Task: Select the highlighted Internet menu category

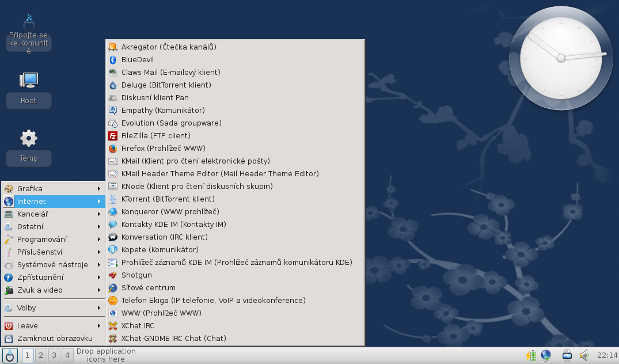Action: tap(54, 202)
